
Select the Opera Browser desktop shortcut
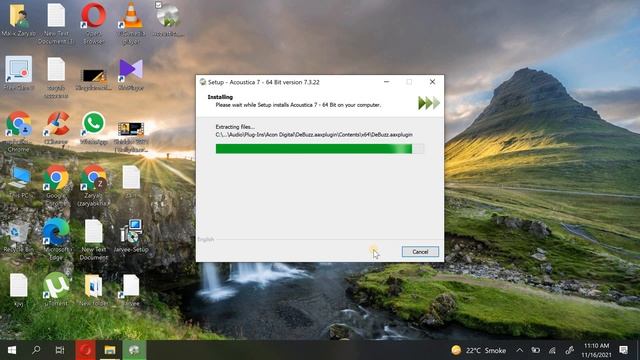[93, 23]
